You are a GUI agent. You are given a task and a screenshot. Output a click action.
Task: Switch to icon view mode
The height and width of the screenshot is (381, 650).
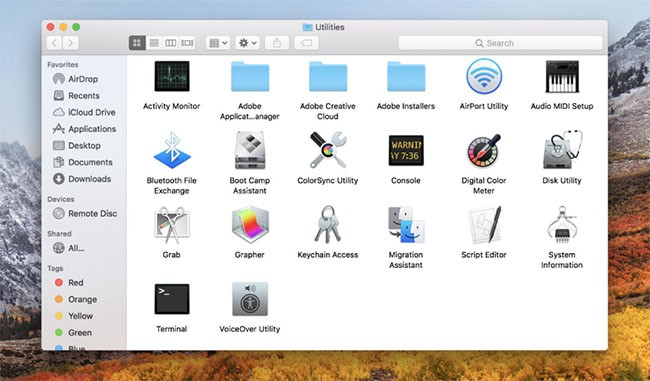(137, 43)
